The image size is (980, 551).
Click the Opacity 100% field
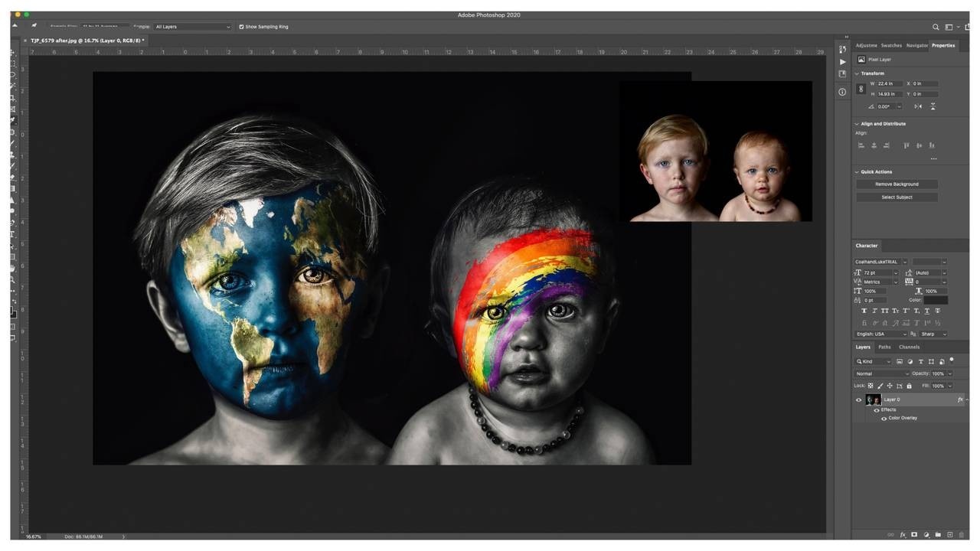tap(939, 373)
